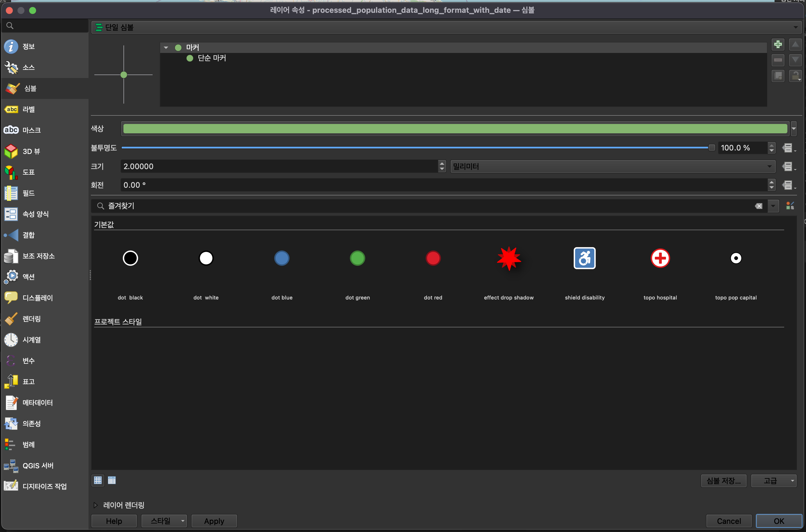This screenshot has width=806, height=532.
Task: Click data-defined override icon for rotation
Action: click(x=788, y=185)
